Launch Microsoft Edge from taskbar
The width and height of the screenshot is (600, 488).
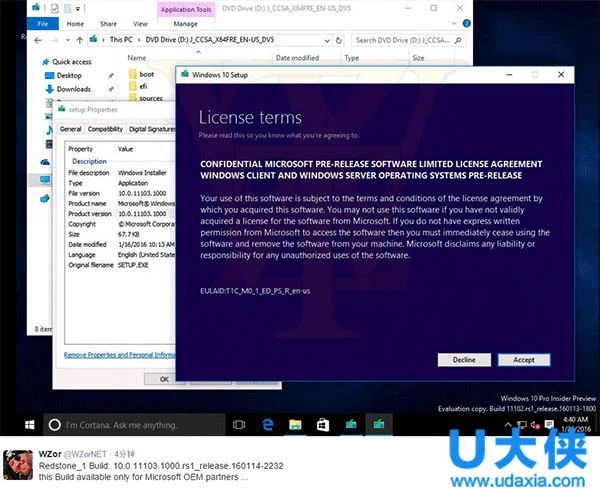(x=267, y=424)
